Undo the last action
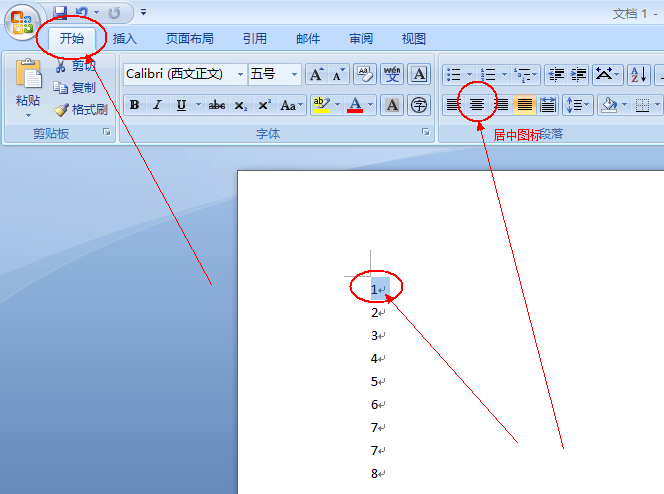This screenshot has height=494, width=664. pos(81,13)
